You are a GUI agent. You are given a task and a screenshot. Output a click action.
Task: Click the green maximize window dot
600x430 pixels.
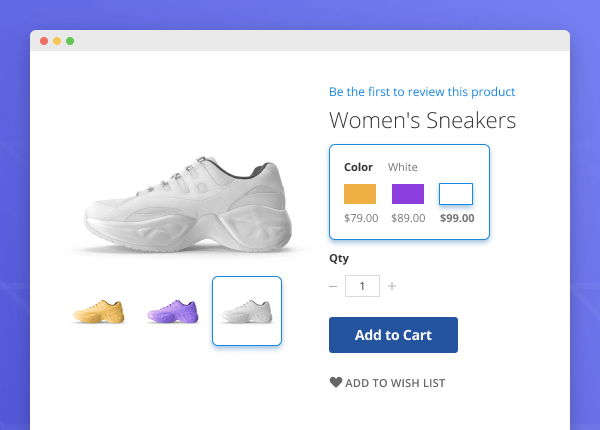pyautogui.click(x=70, y=41)
